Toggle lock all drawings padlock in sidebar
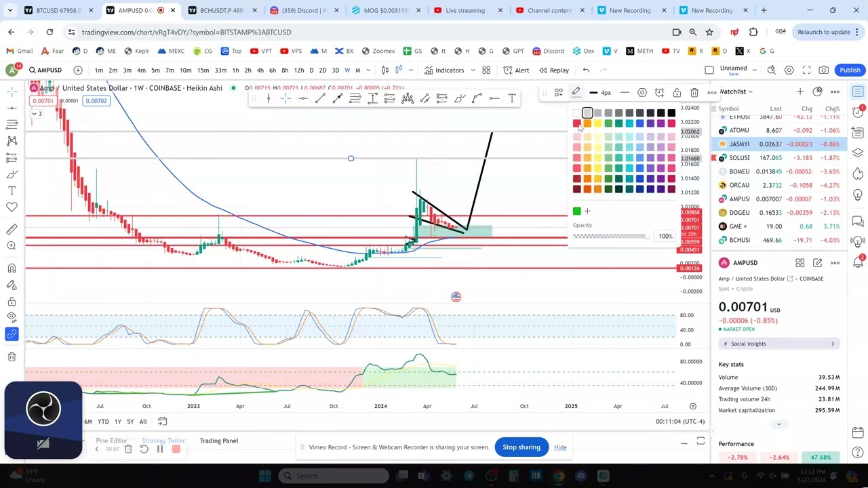Screen dimensions: 868x488 pyautogui.click(x=12, y=302)
